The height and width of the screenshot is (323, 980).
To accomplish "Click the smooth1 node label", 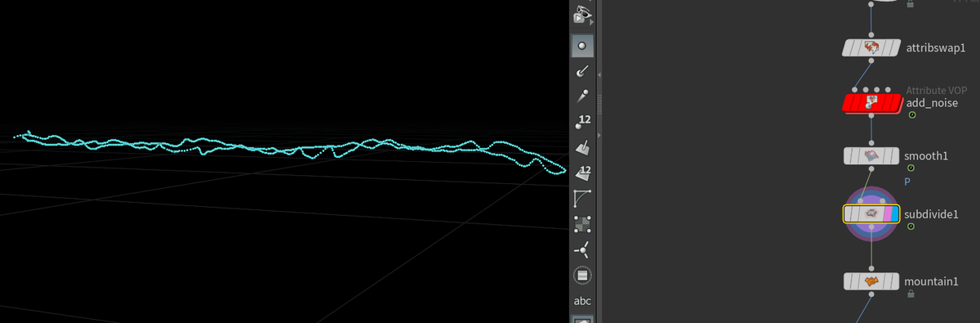I will coord(926,155).
